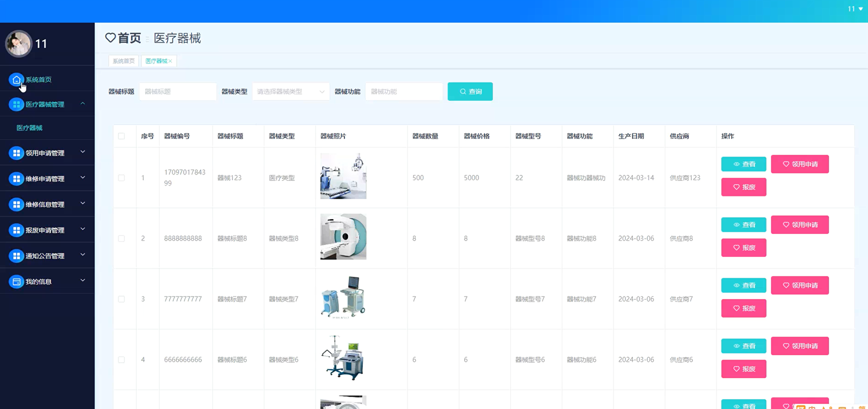868x409 pixels.
Task: Click 报废 for row 器械123
Action: coord(744,187)
